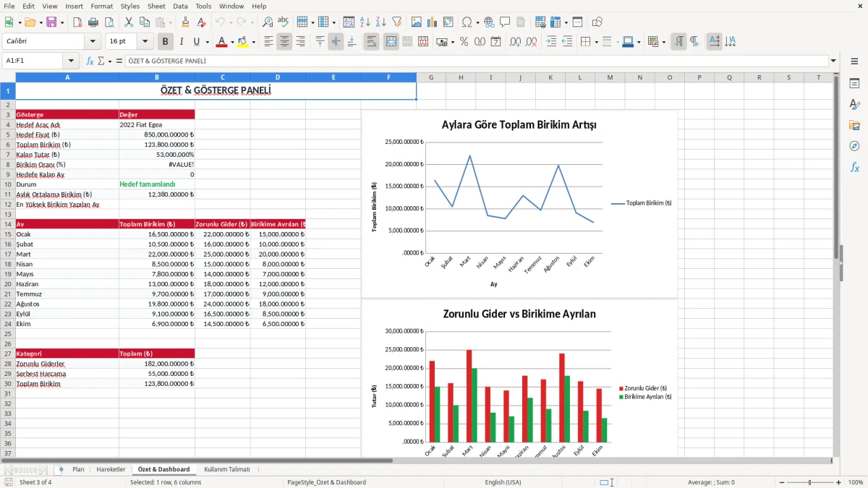Image resolution: width=868 pixels, height=488 pixels.
Task: Insert a comment using speech bubble icon
Action: click(505, 22)
